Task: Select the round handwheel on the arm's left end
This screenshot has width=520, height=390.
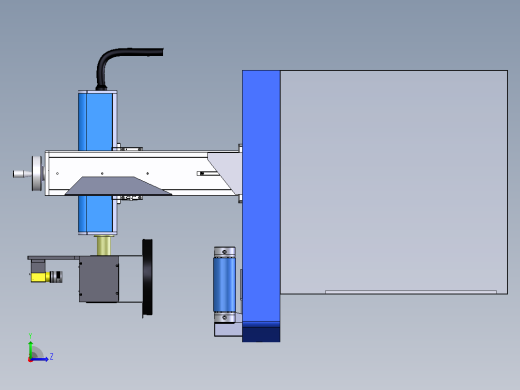Action: coord(38,173)
